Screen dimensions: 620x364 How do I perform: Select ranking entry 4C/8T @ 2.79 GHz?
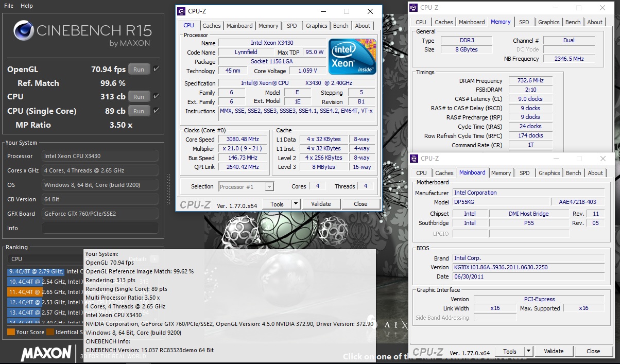[45, 271]
